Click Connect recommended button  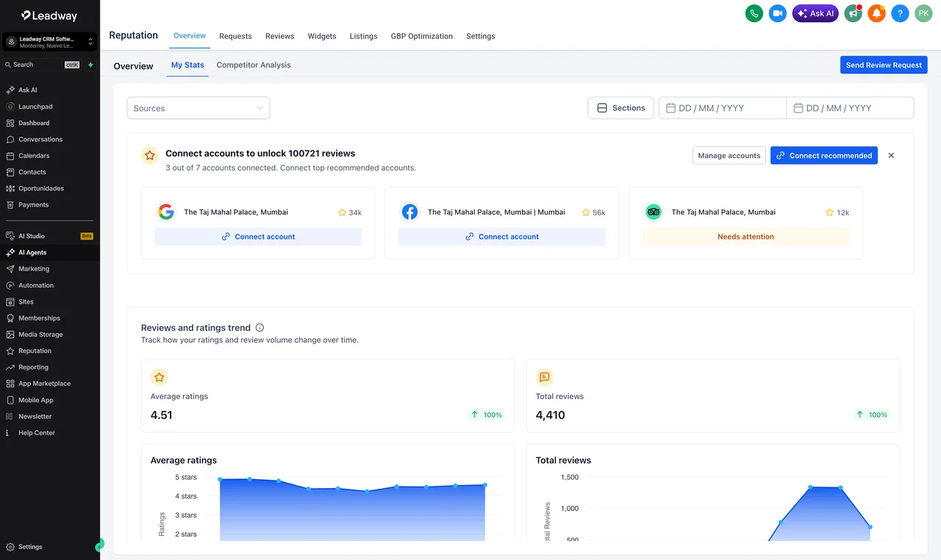pyautogui.click(x=824, y=155)
